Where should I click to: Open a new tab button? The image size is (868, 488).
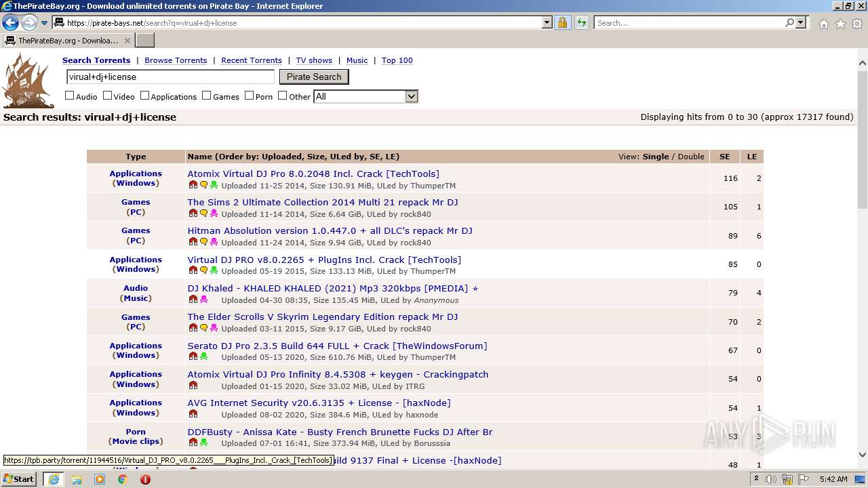coord(145,41)
